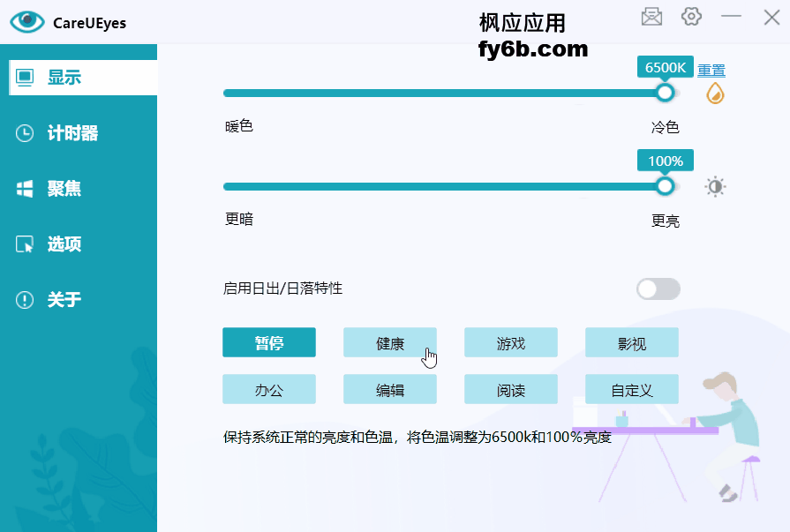Click the 显示 sidebar monitor icon
This screenshot has width=790, height=532.
coord(25,78)
